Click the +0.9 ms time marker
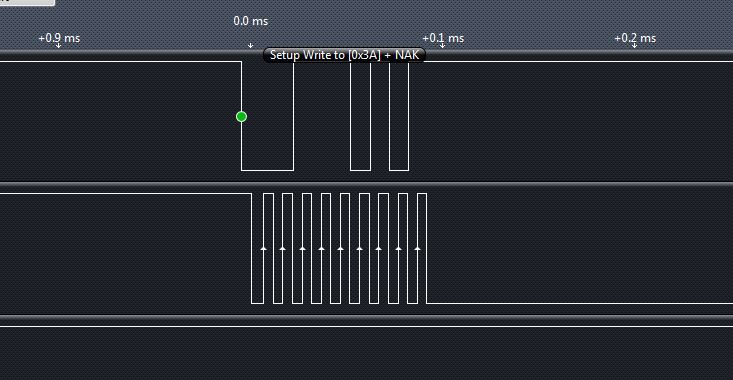Screen dimensions: 733x380 tap(59, 38)
